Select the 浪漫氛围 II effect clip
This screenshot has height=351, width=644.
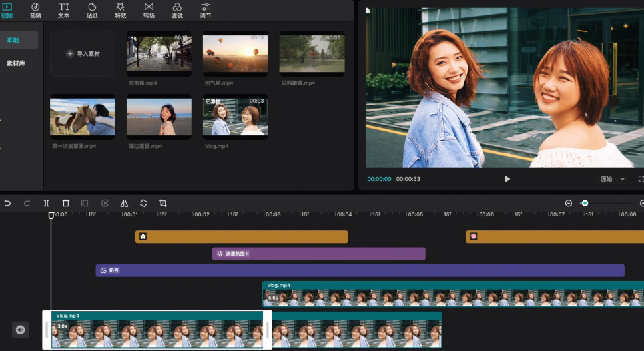click(x=319, y=254)
